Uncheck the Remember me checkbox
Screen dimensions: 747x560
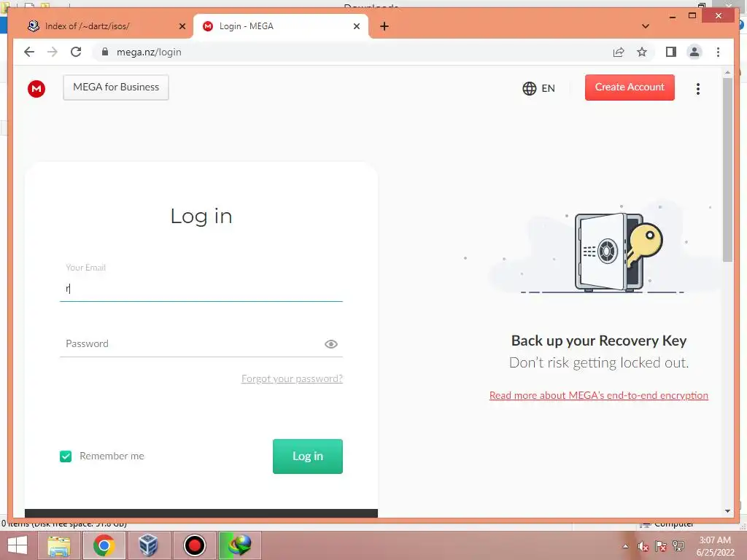(66, 456)
